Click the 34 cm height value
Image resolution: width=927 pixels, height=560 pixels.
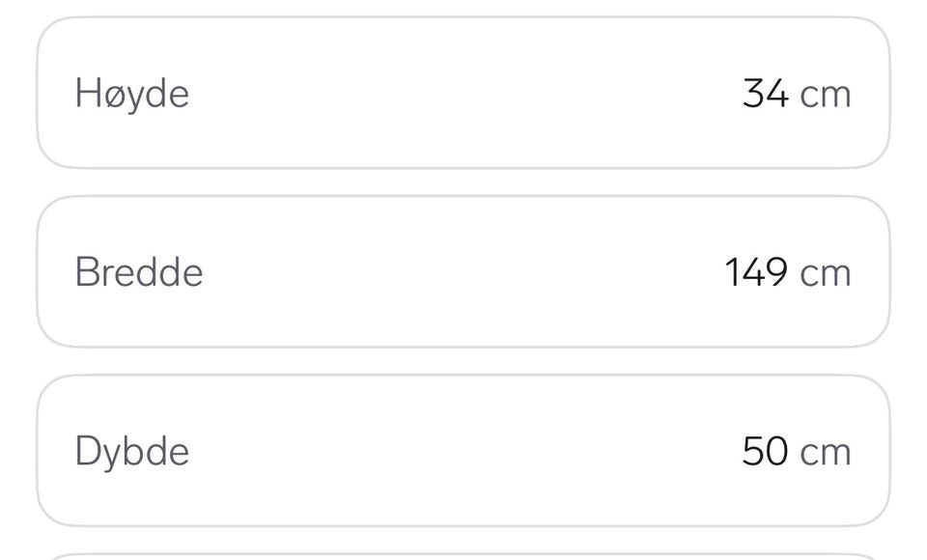(x=797, y=94)
